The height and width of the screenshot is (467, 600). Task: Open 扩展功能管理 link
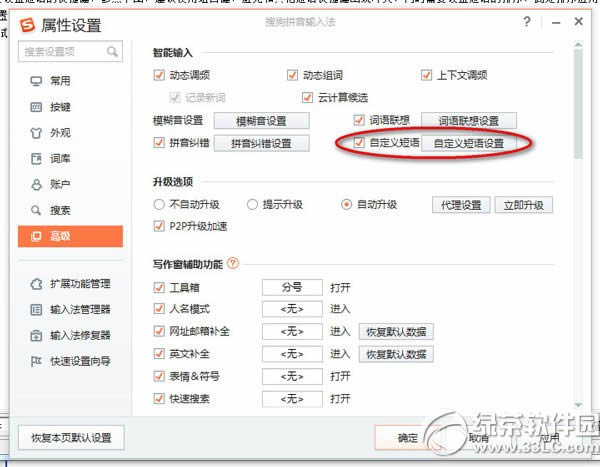(x=80, y=284)
